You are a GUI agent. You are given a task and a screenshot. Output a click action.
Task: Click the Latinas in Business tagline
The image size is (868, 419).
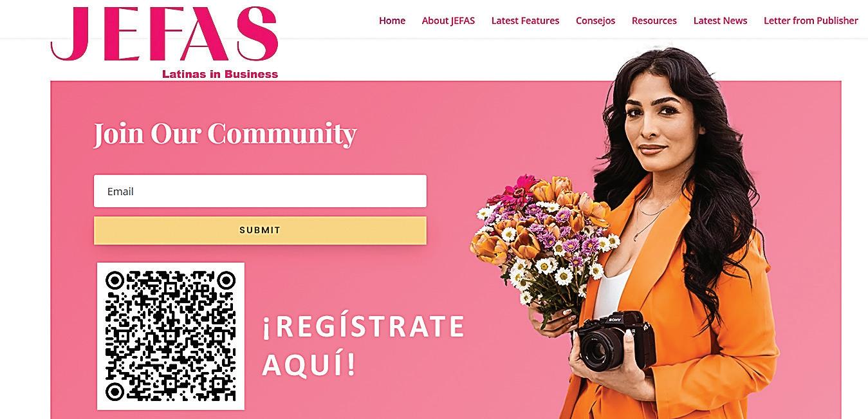point(220,74)
